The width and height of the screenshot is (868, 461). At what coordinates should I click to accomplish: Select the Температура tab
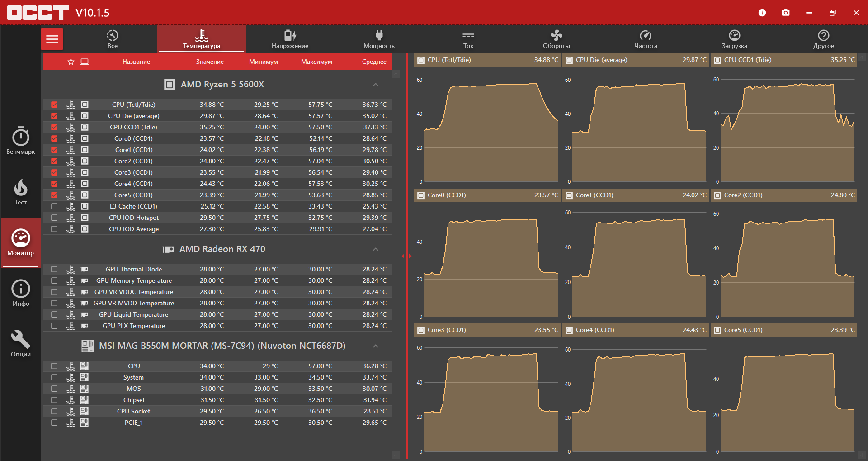pyautogui.click(x=202, y=39)
